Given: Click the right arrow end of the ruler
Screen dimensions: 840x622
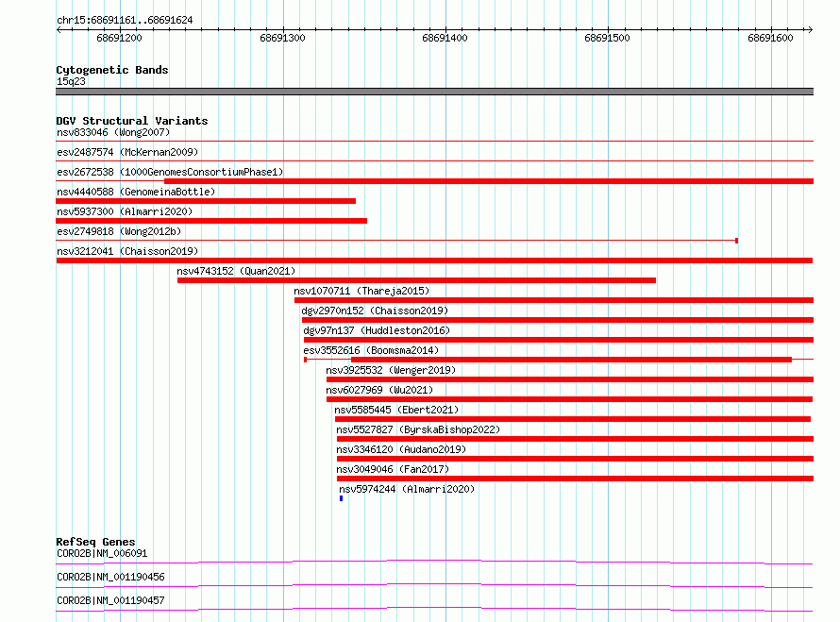Looking at the screenshot, I should [810, 29].
